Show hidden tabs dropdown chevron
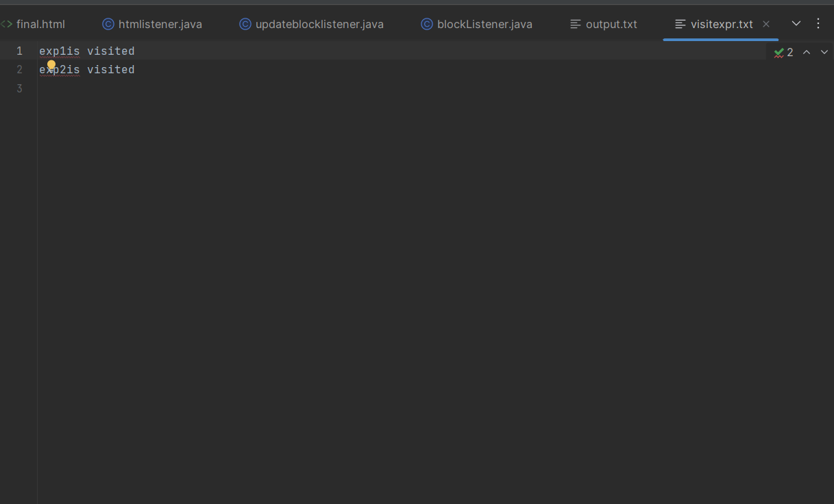The image size is (834, 504). click(x=796, y=23)
